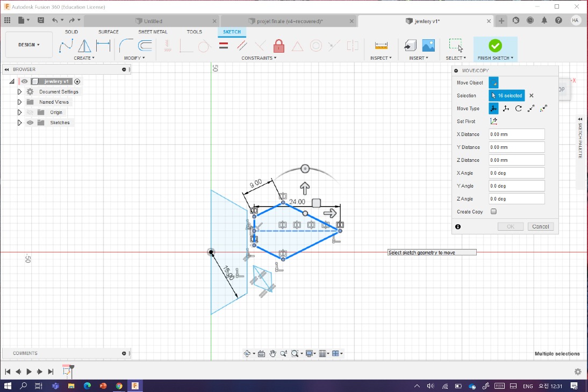Click the Insert Image icon
Viewport: 588px width, 392px height.
[x=428, y=46]
